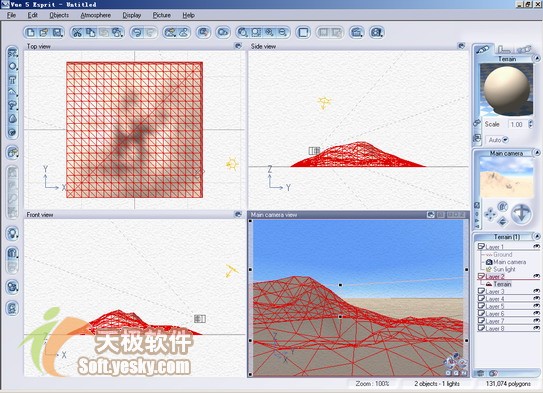543x393 pixels.
Task: Click the light bulb tool in left toolbar
Action: (x=12, y=233)
